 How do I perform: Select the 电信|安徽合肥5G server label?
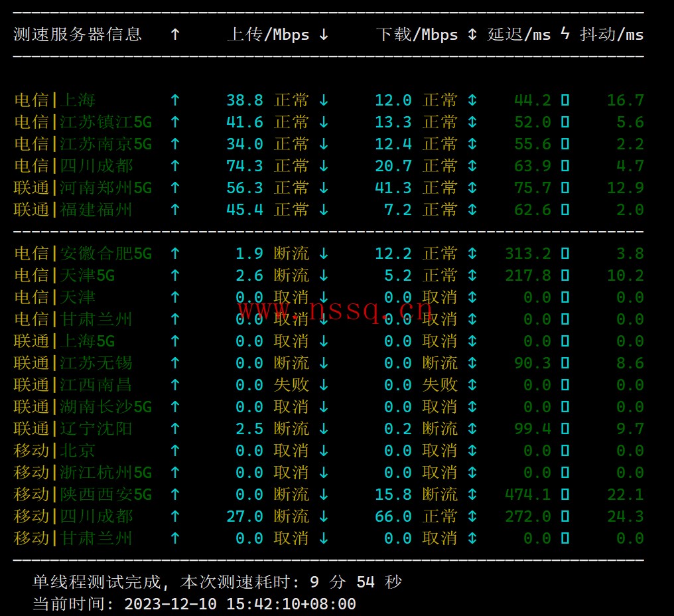coord(83,254)
